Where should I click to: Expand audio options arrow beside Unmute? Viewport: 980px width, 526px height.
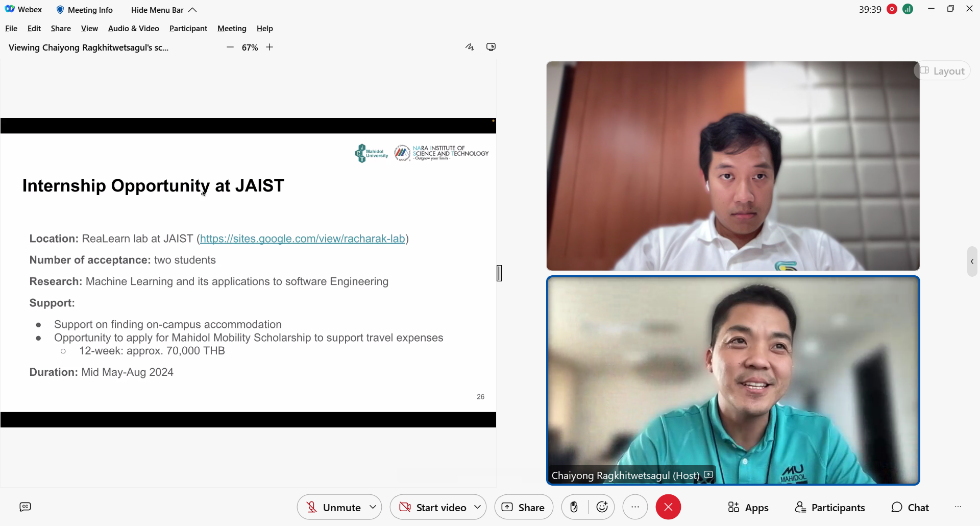(373, 507)
